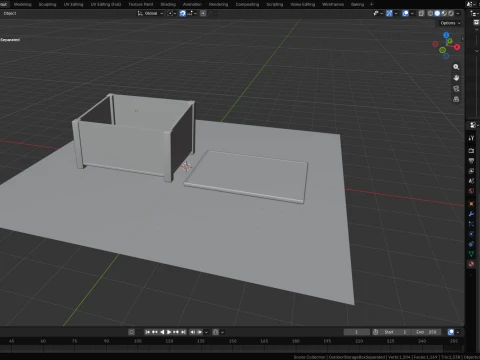
Task: Open the Scene properties tab icon
Action: [x=471, y=181]
